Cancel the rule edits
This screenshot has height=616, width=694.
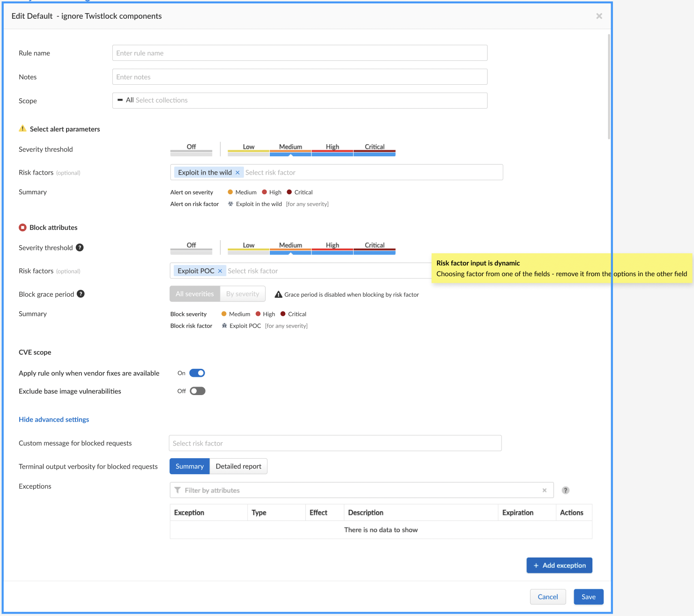[x=548, y=597]
